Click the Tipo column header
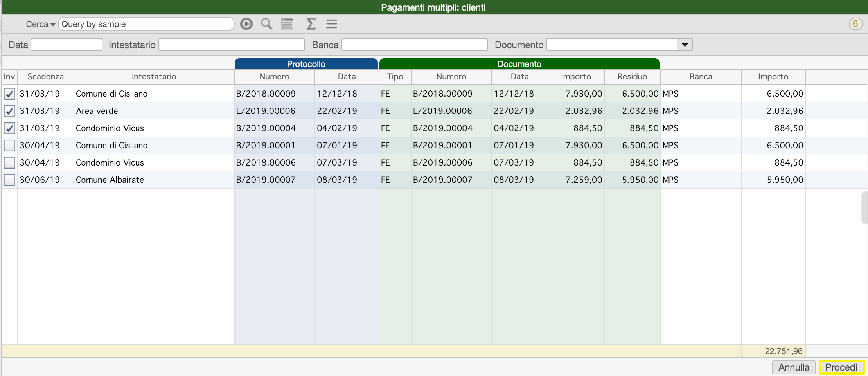Image resolution: width=868 pixels, height=376 pixels. click(395, 77)
